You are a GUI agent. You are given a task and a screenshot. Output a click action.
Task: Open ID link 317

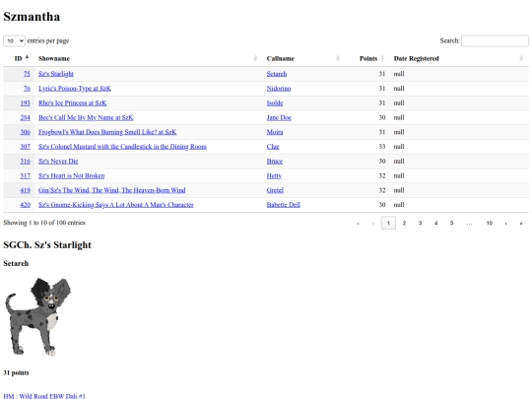[25, 175]
